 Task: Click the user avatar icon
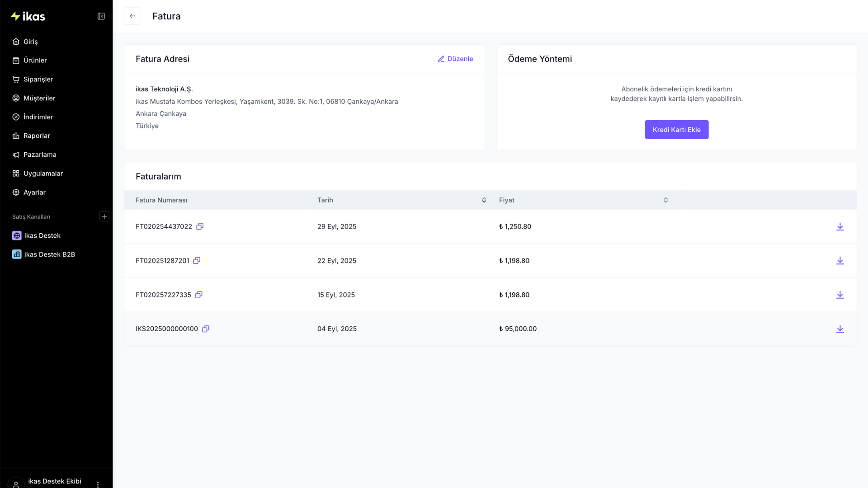(x=16, y=483)
